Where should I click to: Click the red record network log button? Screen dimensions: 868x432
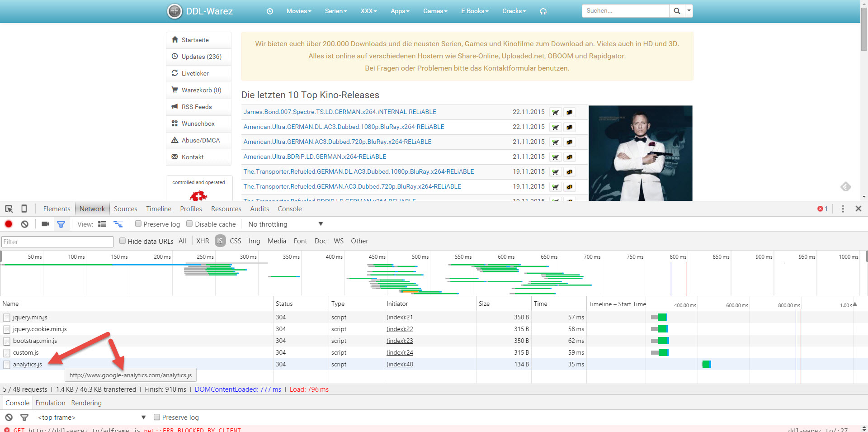[x=9, y=224]
